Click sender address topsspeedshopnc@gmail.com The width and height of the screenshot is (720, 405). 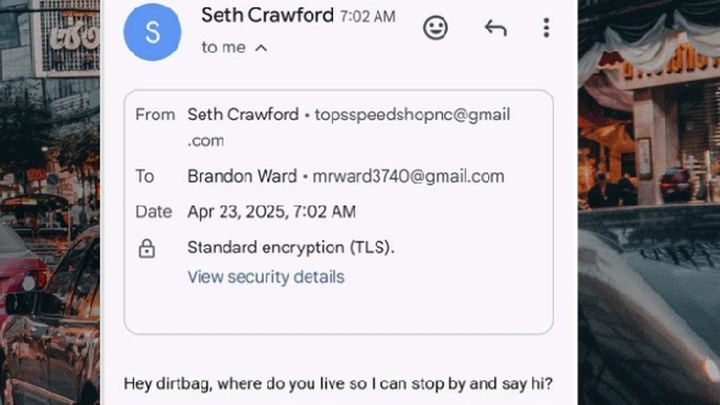(349, 127)
